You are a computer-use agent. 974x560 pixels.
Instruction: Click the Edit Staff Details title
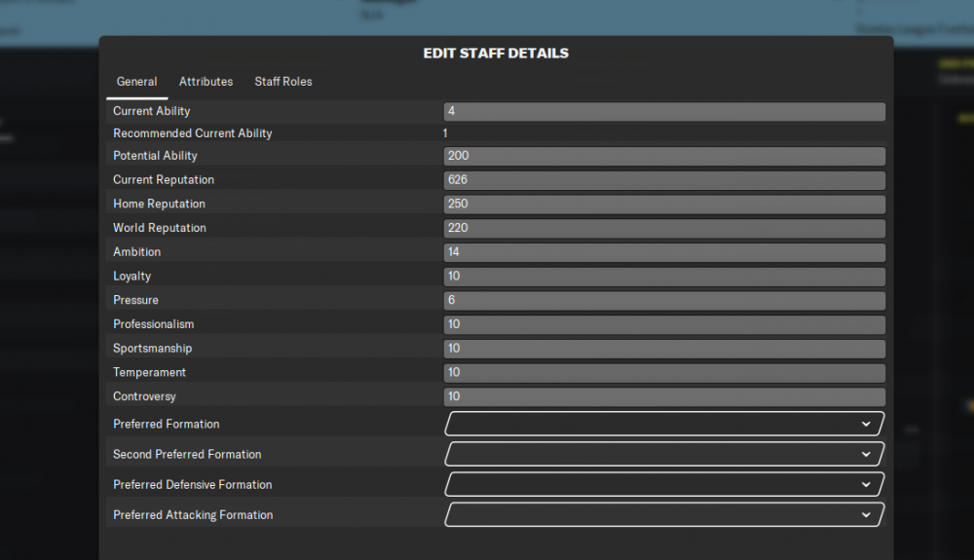tap(496, 54)
